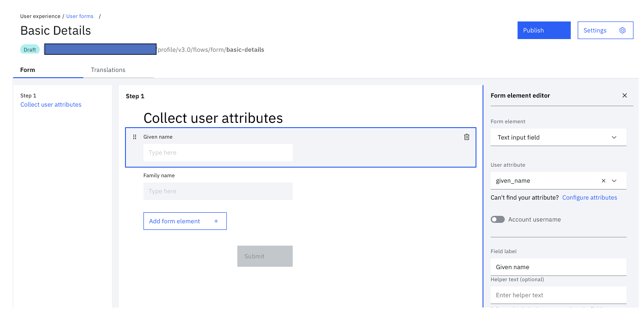Grab the Given name drag handle
644x322 pixels.
click(x=135, y=137)
